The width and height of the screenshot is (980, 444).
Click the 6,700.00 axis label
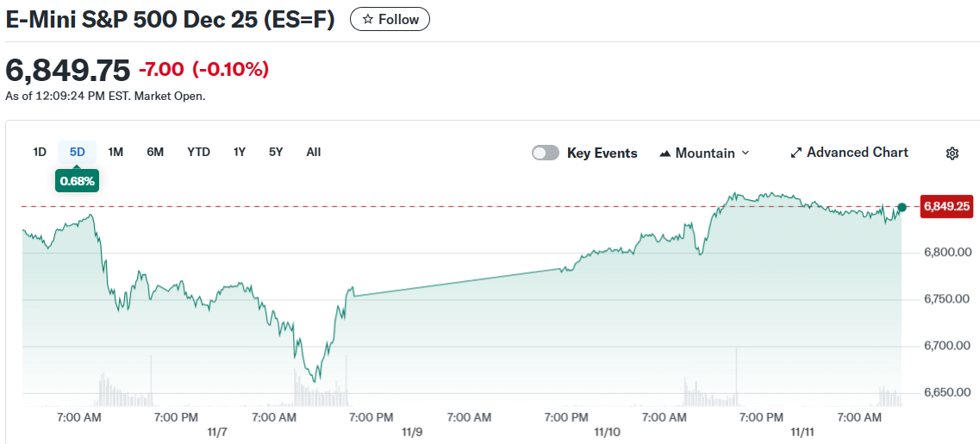pyautogui.click(x=947, y=346)
